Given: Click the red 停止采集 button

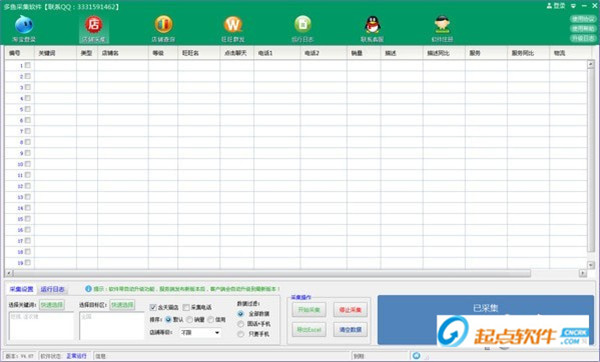Looking at the screenshot, I should click(x=350, y=310).
